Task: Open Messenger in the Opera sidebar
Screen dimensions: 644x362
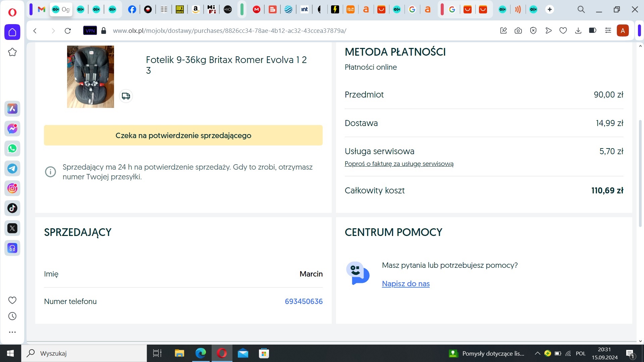Action: (x=12, y=129)
